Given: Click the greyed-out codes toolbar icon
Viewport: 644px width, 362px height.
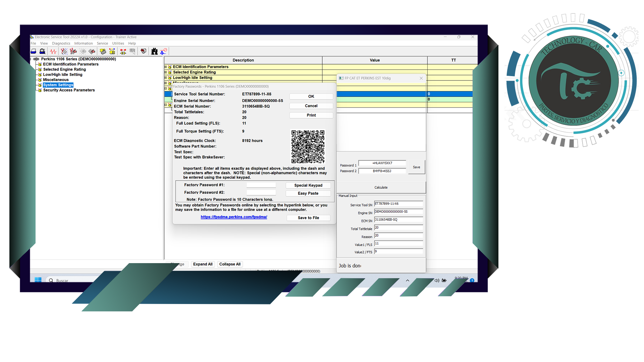Looking at the screenshot, I should coord(83,51).
